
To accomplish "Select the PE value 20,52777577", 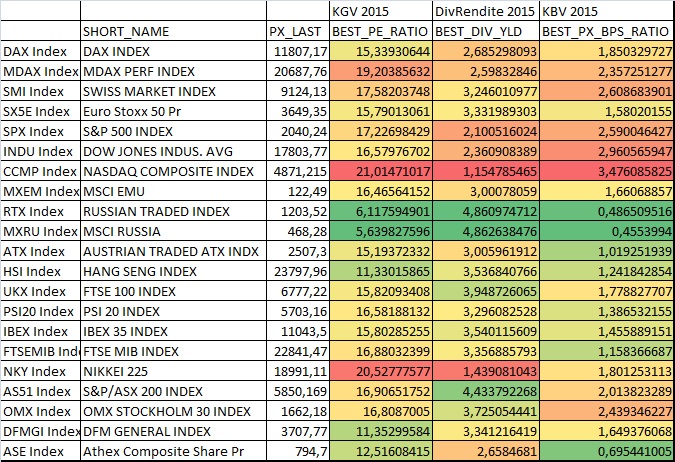I will point(381,371).
